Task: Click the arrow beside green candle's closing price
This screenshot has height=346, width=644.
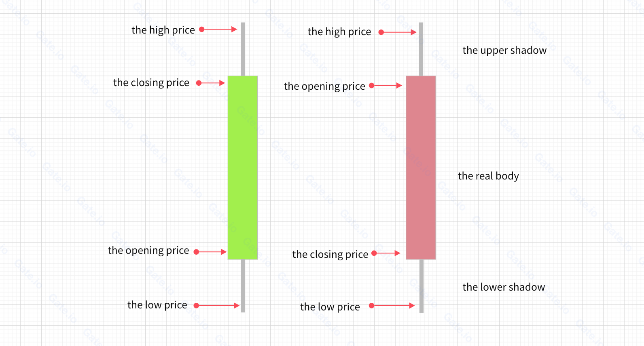Action: 211,83
